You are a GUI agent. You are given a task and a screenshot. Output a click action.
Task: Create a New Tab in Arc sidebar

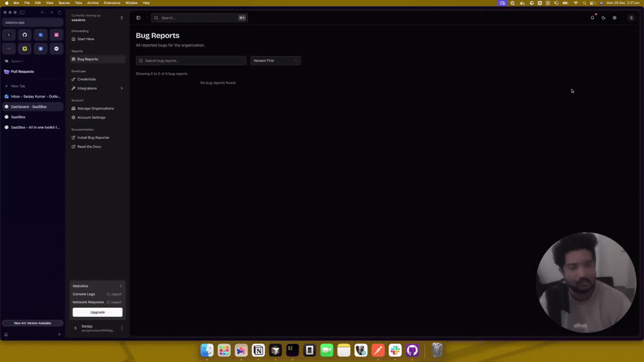(33, 86)
